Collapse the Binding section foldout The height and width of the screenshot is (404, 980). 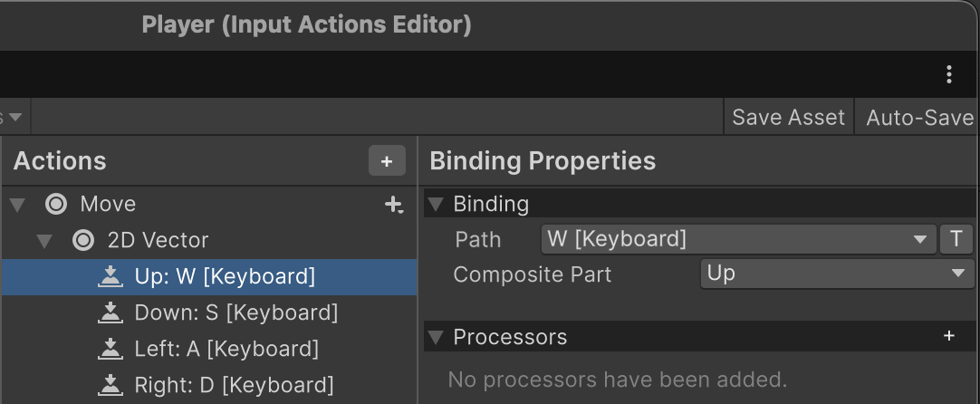tap(437, 205)
